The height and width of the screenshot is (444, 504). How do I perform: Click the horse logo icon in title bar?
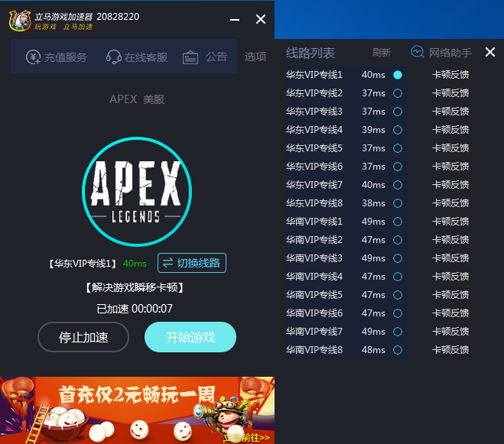[20, 21]
